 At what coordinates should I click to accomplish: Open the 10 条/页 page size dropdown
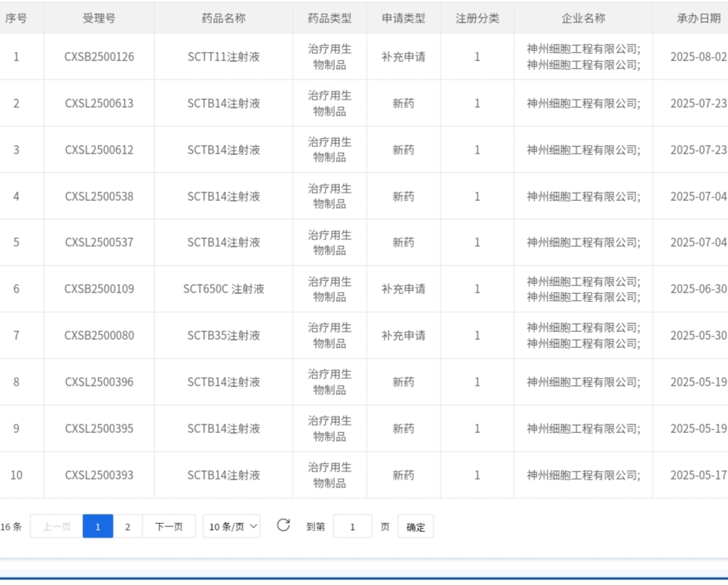[x=232, y=526]
